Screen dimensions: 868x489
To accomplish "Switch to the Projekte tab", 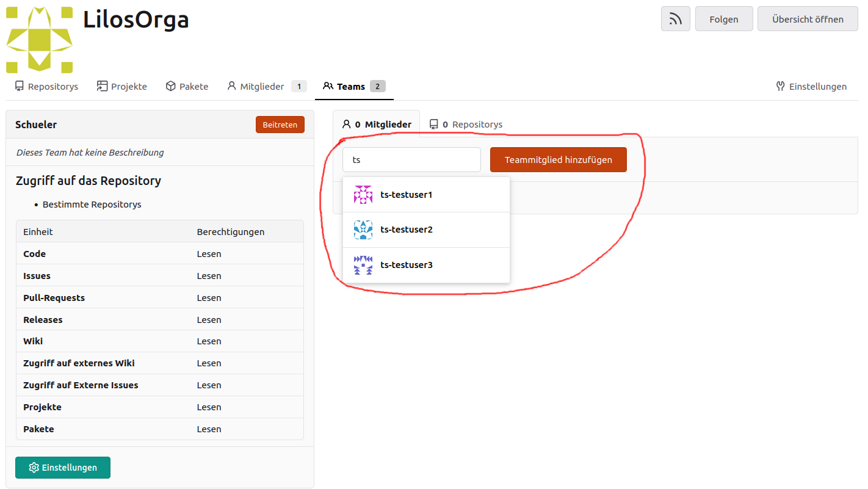I will tap(122, 87).
